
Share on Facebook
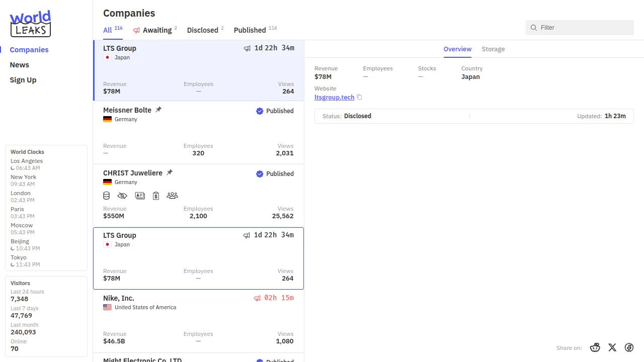(629, 347)
